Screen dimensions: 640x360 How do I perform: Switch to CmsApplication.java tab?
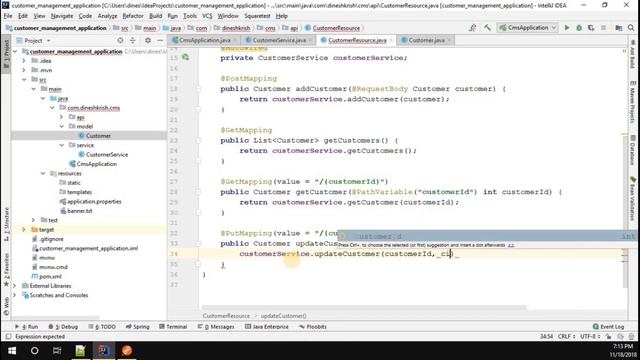204,40
